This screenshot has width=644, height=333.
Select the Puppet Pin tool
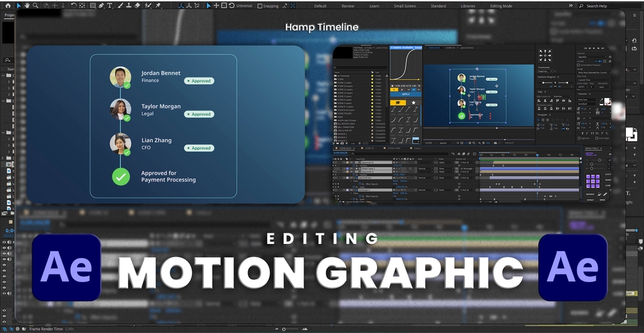click(158, 6)
